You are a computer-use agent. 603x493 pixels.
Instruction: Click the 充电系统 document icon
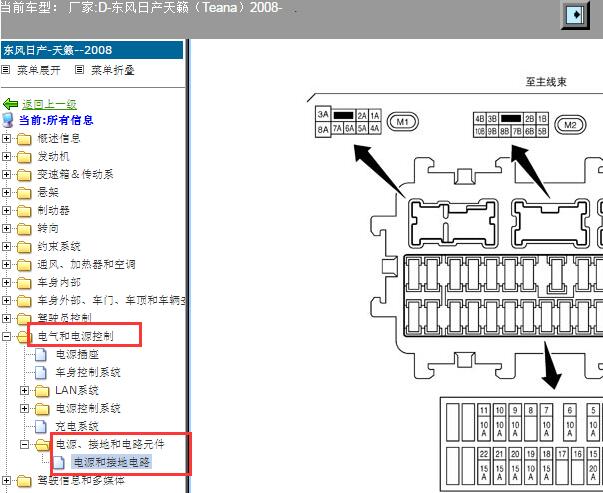[41, 426]
